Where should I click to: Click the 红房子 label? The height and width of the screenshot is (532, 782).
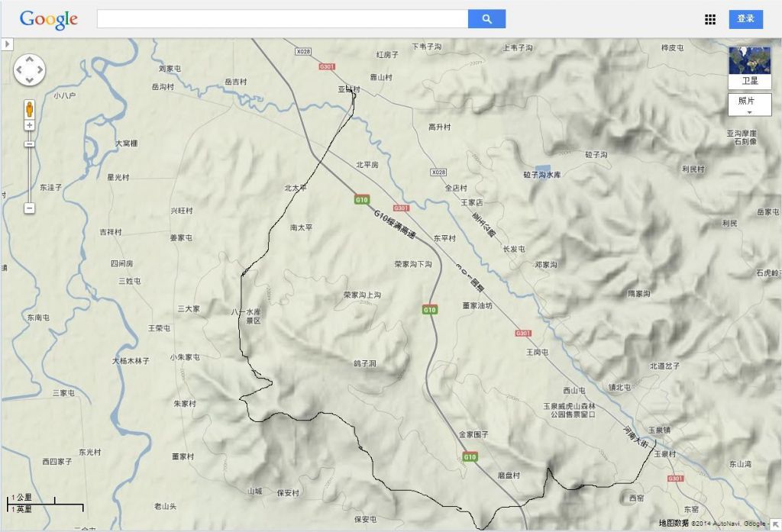click(x=387, y=54)
